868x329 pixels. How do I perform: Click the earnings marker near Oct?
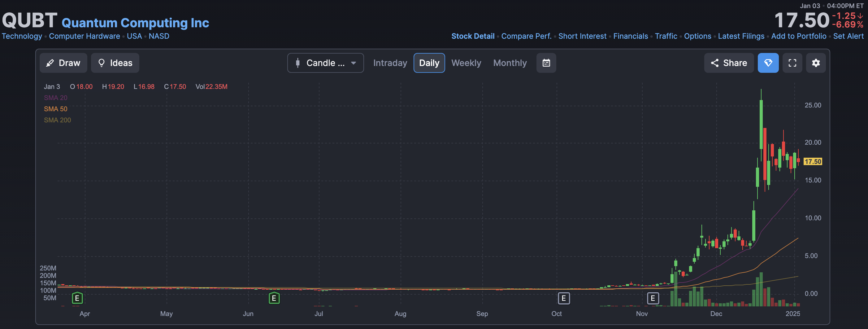click(564, 298)
